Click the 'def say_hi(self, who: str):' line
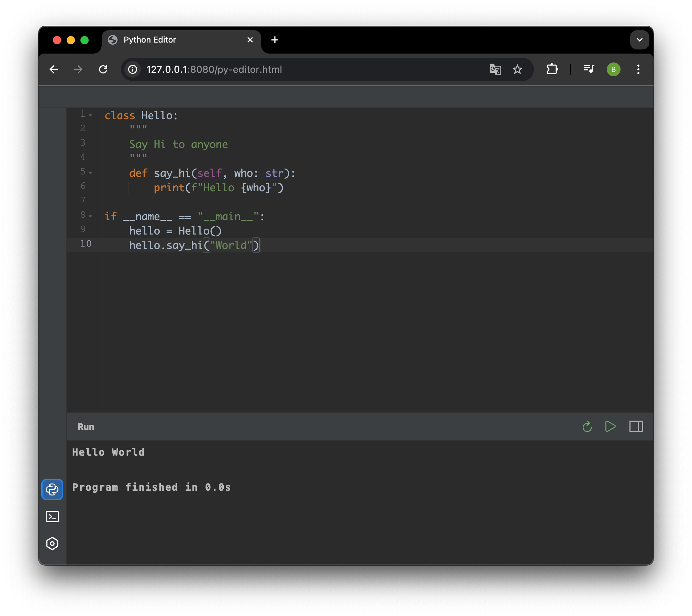The width and height of the screenshot is (692, 616). point(212,173)
